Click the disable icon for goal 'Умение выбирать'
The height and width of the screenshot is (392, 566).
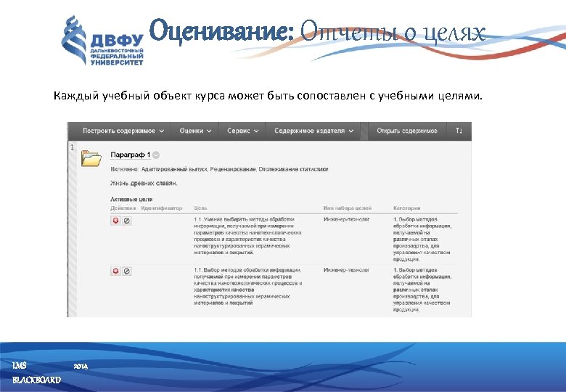(127, 221)
